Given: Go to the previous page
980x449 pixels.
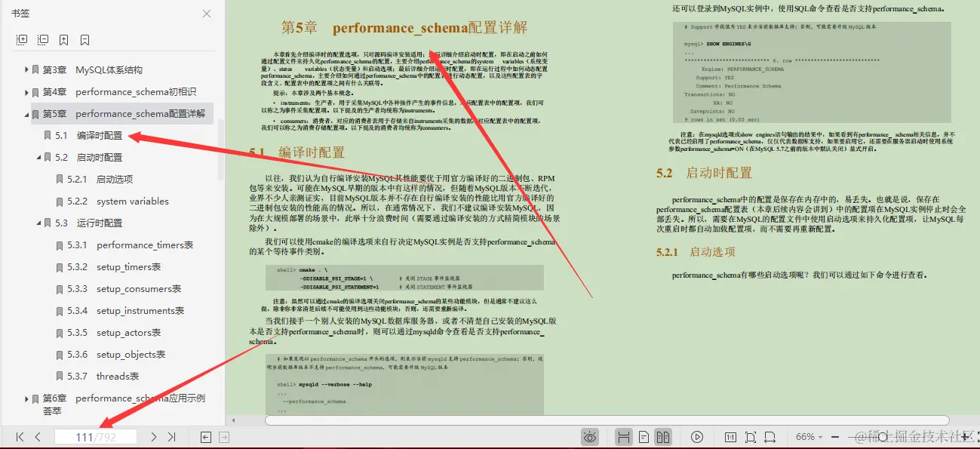Looking at the screenshot, I should point(38,437).
